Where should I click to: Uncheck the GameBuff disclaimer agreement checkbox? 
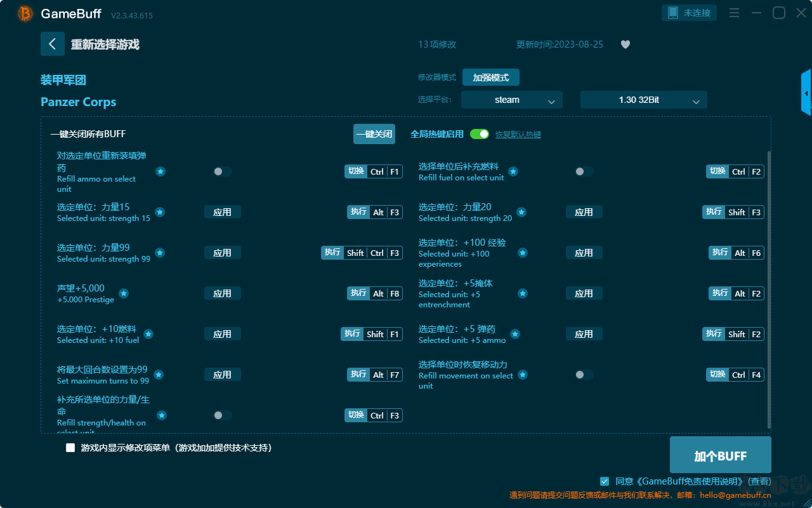pos(605,481)
